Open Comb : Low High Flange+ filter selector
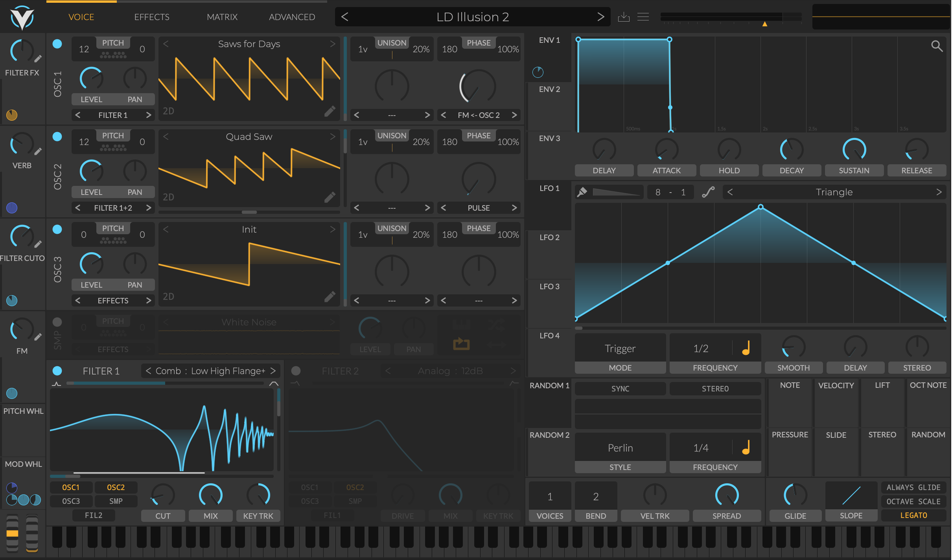 pos(210,371)
